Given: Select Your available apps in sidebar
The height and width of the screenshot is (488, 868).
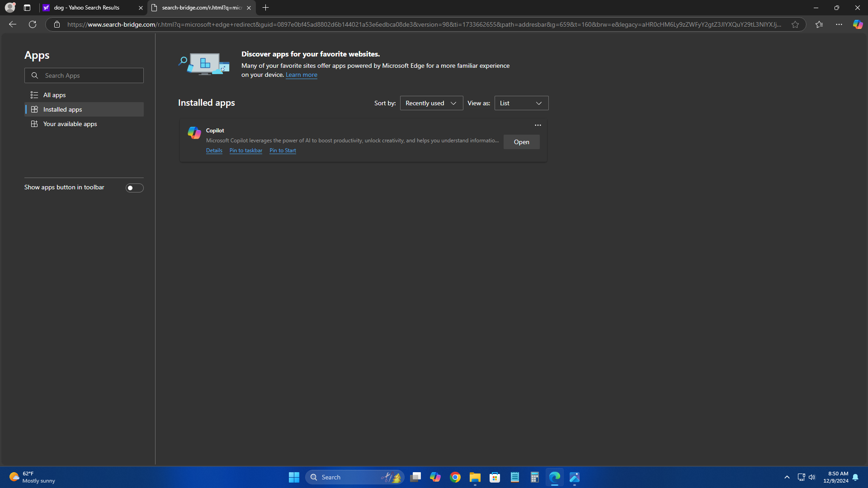Looking at the screenshot, I should tap(84, 124).
